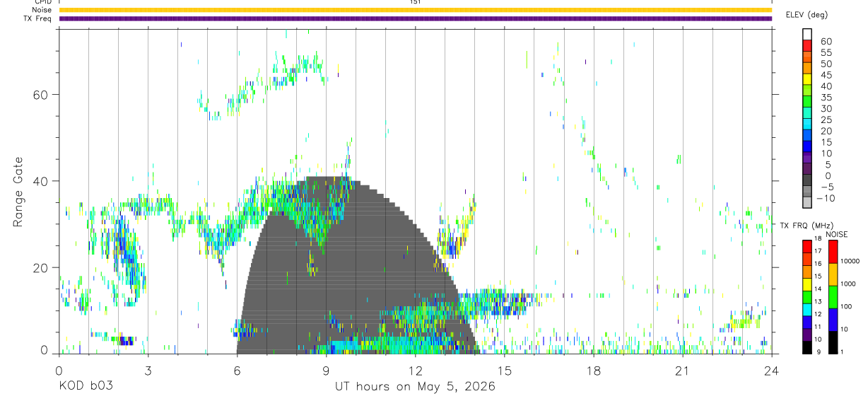
Task: Click the yellow Noise bar above the plot
Action: [415, 10]
